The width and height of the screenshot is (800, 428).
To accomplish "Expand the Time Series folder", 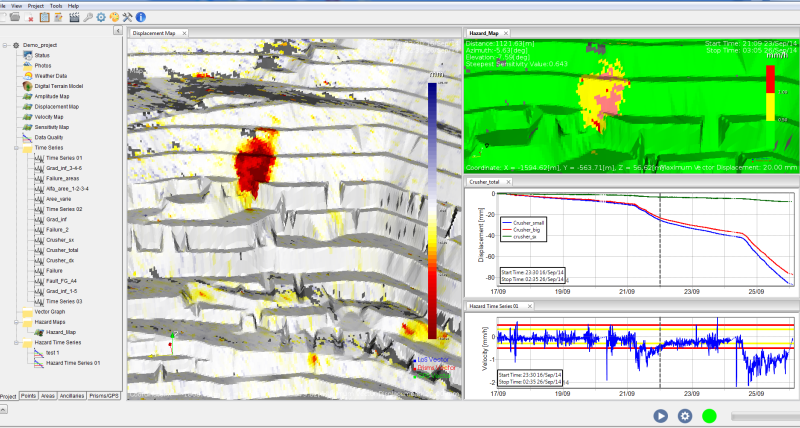I will [x=15, y=148].
